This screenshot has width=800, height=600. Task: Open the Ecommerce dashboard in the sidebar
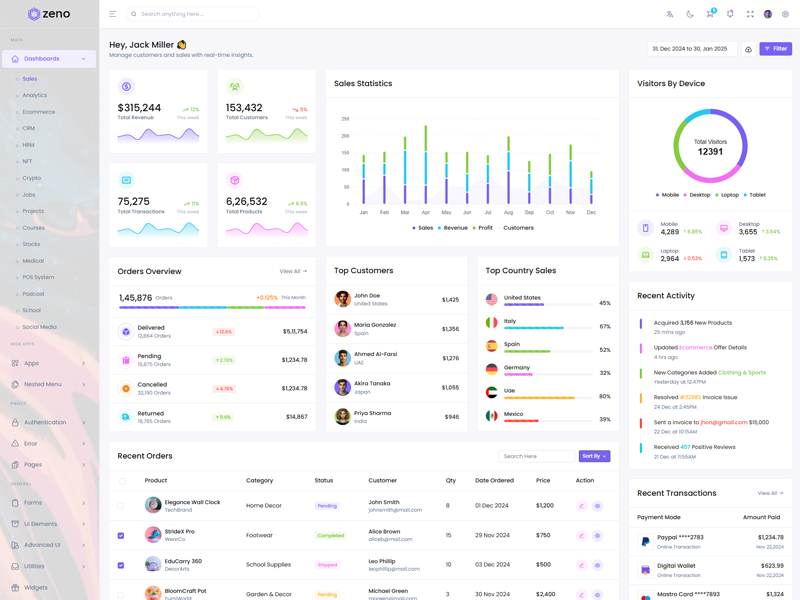39,112
